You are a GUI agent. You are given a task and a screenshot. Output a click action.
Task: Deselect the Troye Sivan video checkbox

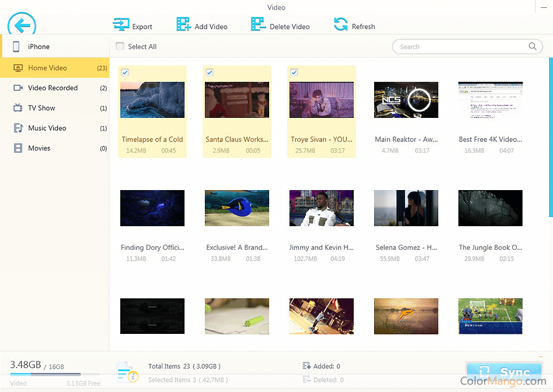pyautogui.click(x=294, y=72)
